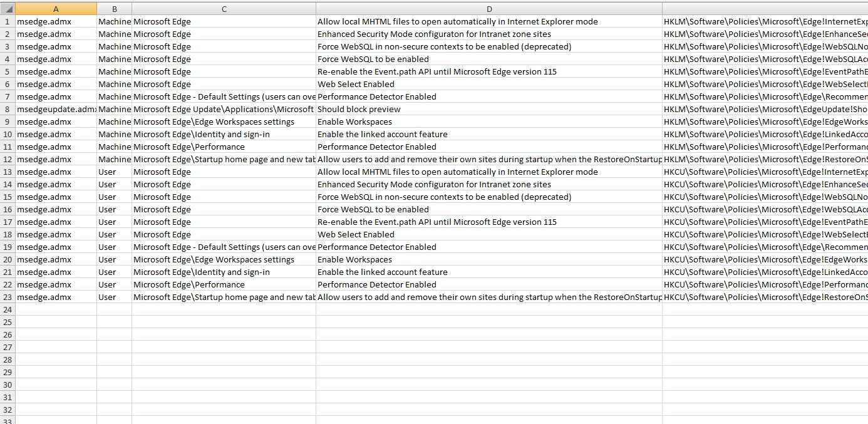Click the HKLM 'Edge!InternetExp' cell in row 1
Screen dimensions: 868x424
(765, 21)
